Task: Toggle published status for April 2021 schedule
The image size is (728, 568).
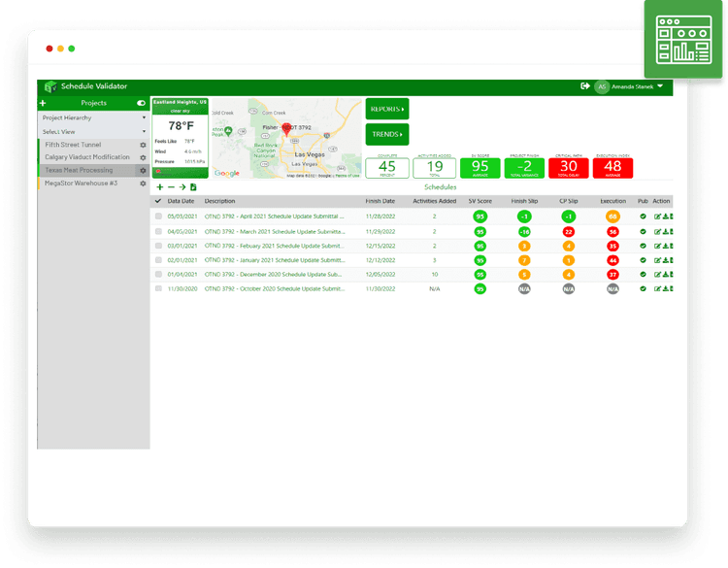Action: pyautogui.click(x=643, y=217)
